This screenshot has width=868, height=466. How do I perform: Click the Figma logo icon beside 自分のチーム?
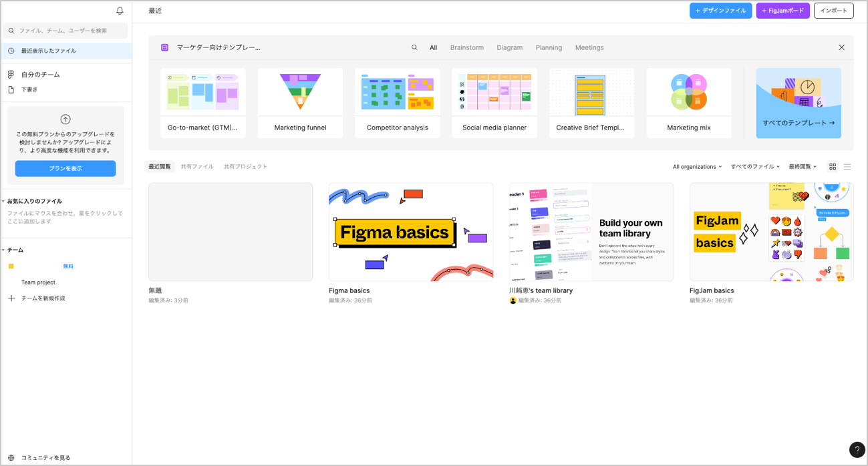[x=11, y=75]
